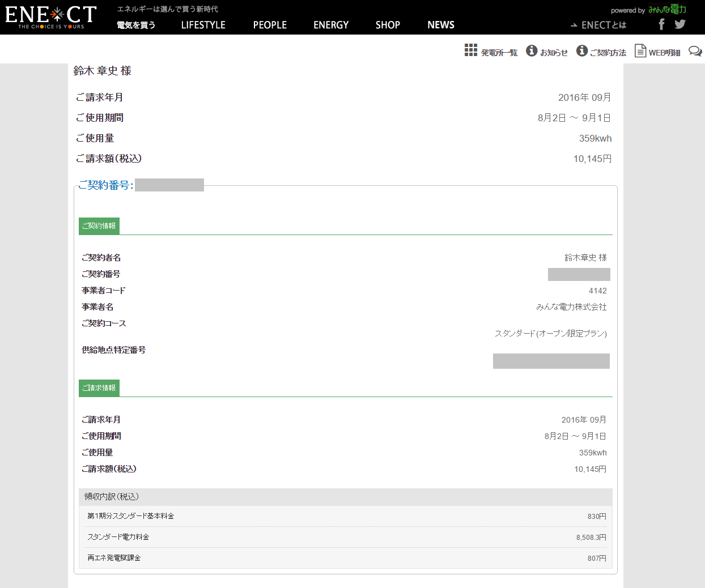Click the ご契約方法 info icon

582,50
